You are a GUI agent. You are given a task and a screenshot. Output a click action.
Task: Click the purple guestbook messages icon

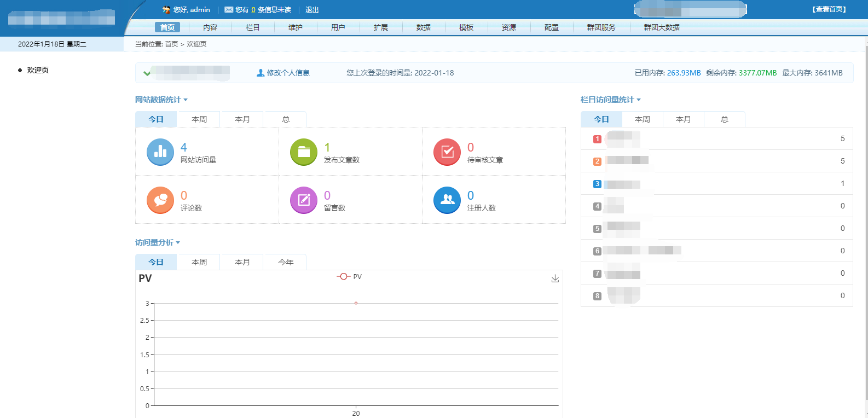click(x=304, y=200)
